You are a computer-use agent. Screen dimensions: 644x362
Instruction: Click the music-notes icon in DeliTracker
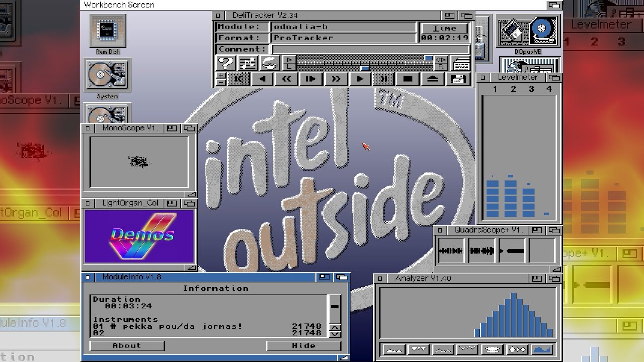pos(248,63)
